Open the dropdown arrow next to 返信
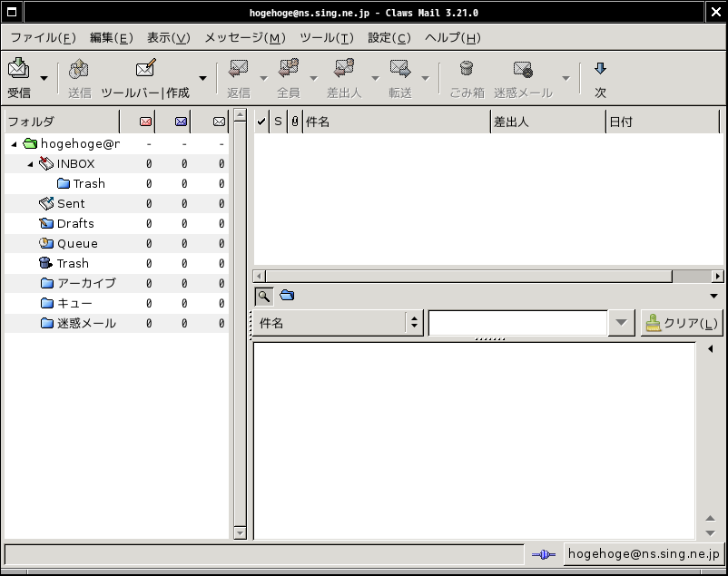 [x=264, y=78]
